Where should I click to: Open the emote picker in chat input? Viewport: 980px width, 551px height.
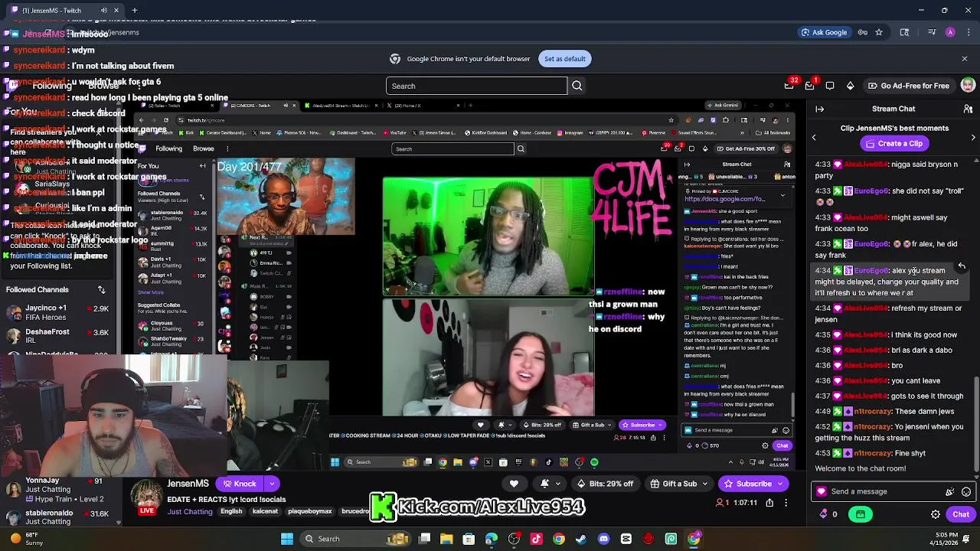(x=966, y=492)
